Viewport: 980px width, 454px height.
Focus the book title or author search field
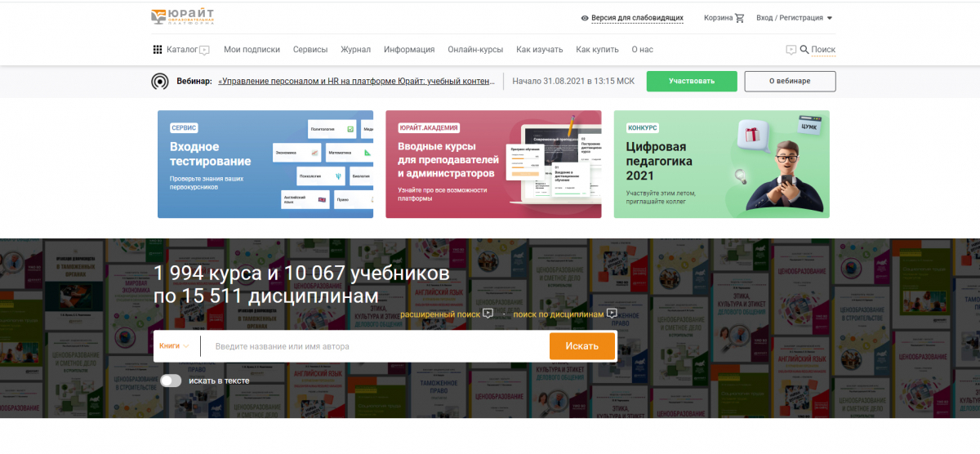(x=374, y=346)
